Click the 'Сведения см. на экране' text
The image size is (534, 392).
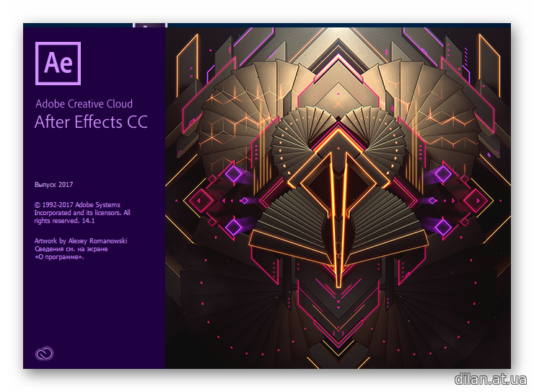point(71,249)
